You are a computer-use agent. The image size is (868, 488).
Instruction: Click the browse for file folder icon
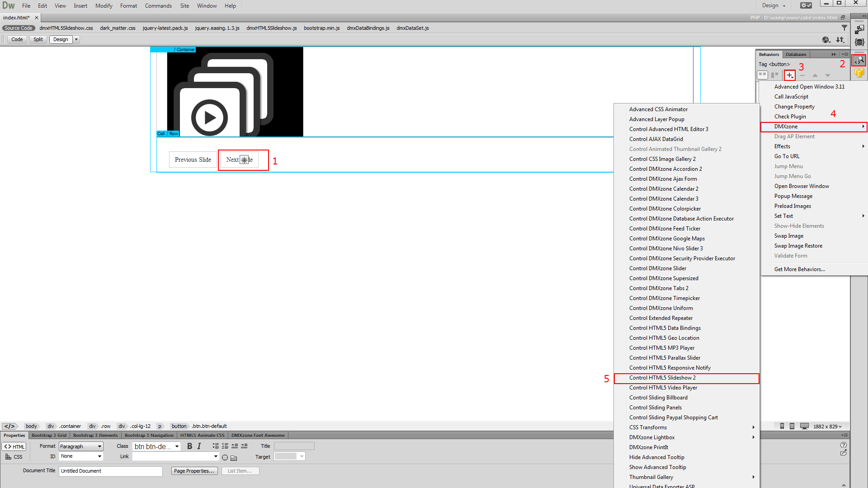(x=234, y=458)
